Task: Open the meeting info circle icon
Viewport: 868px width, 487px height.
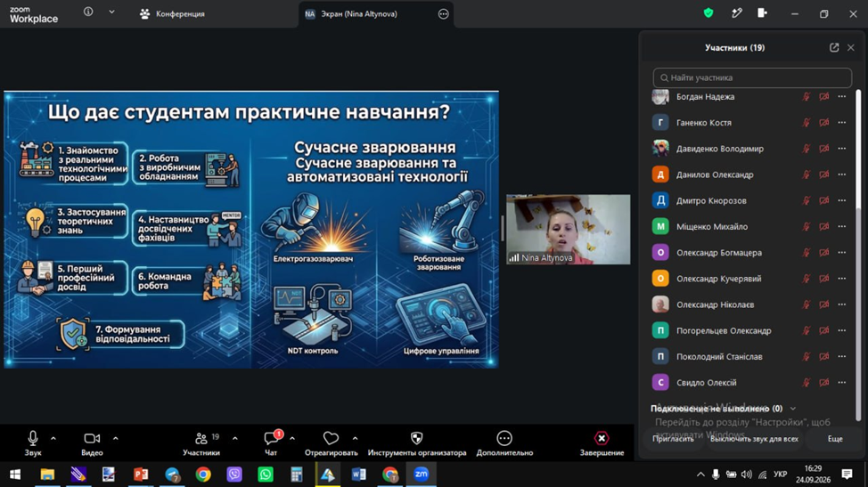Action: coord(88,12)
